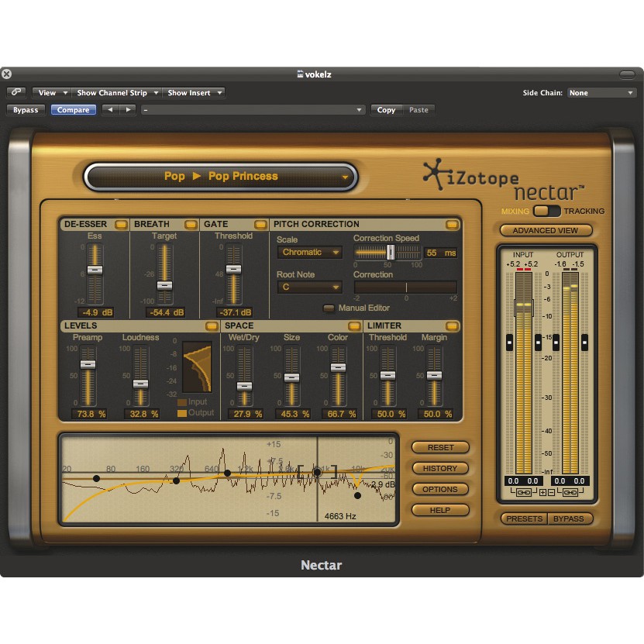Click the link icon in Logic toolbar
Screen dimensions: 644x644
(16, 92)
